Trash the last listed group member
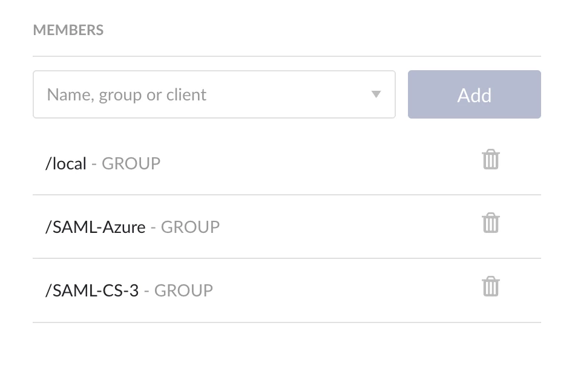Screen dimensions: 575x392 point(491,286)
